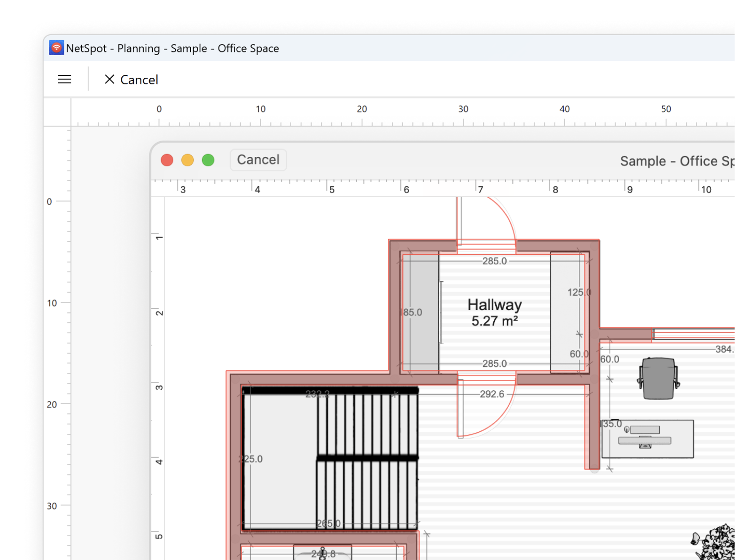Click the Cancel button beside the green dot

[258, 160]
